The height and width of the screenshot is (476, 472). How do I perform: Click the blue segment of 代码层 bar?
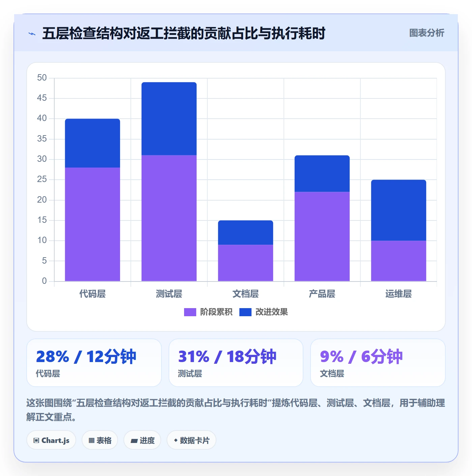92,143
